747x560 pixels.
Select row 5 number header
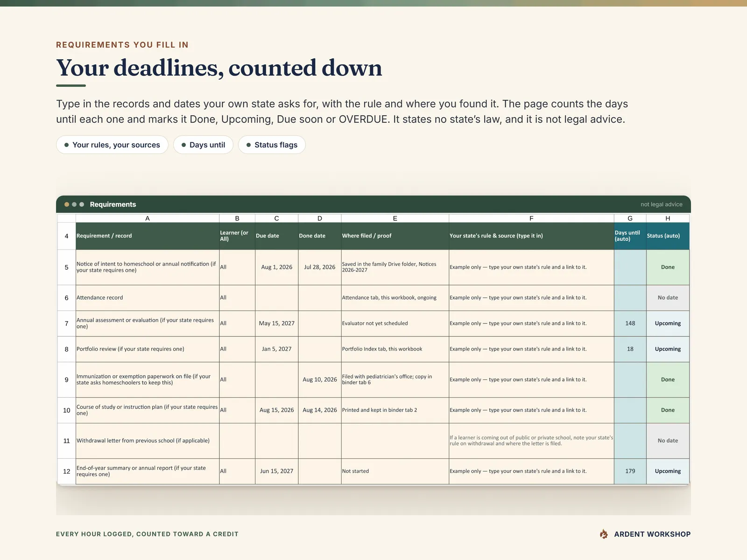(x=66, y=267)
